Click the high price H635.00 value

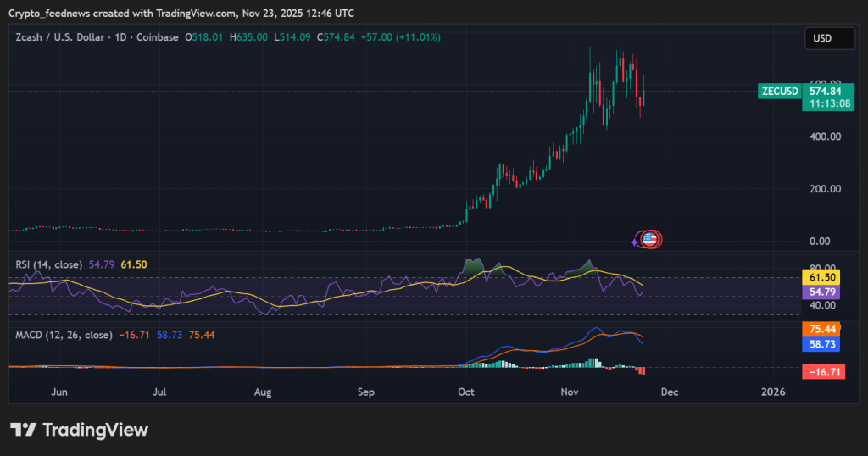pyautogui.click(x=248, y=37)
